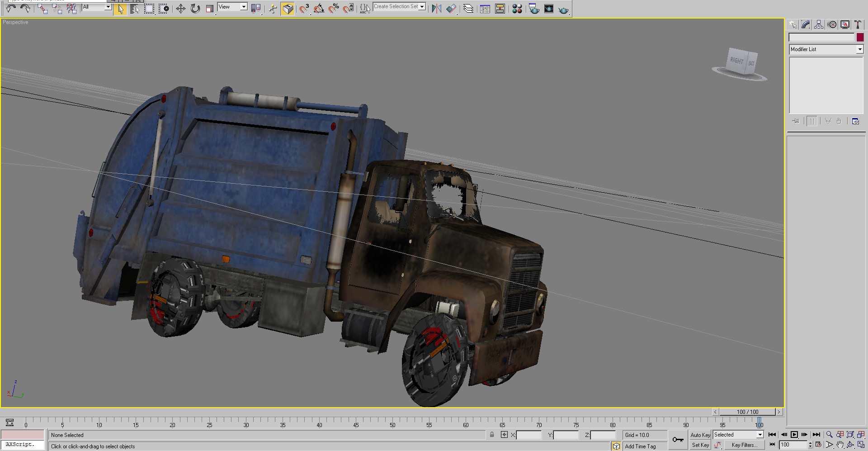Open the View coordinate system dropdown
This screenshot has height=451, width=868.
(243, 7)
